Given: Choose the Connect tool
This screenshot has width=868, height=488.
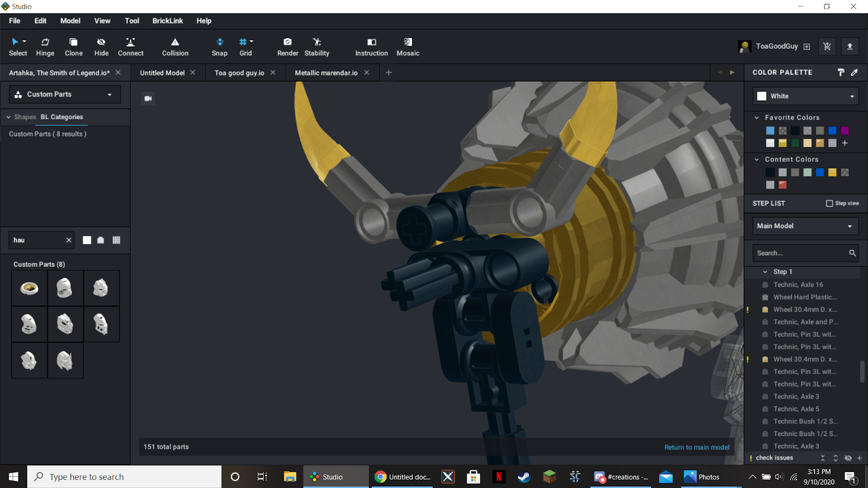Looking at the screenshot, I should coord(131,47).
